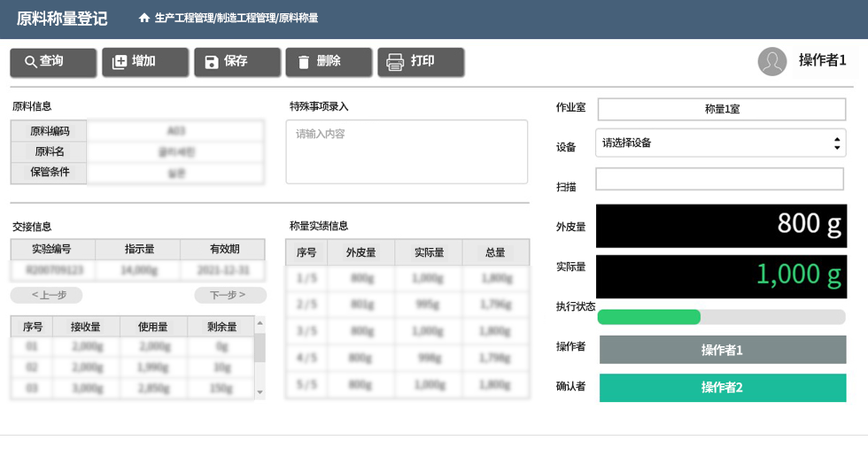The height and width of the screenshot is (464, 868).
Task: Click the trash icon on 删除 button
Action: pyautogui.click(x=304, y=62)
